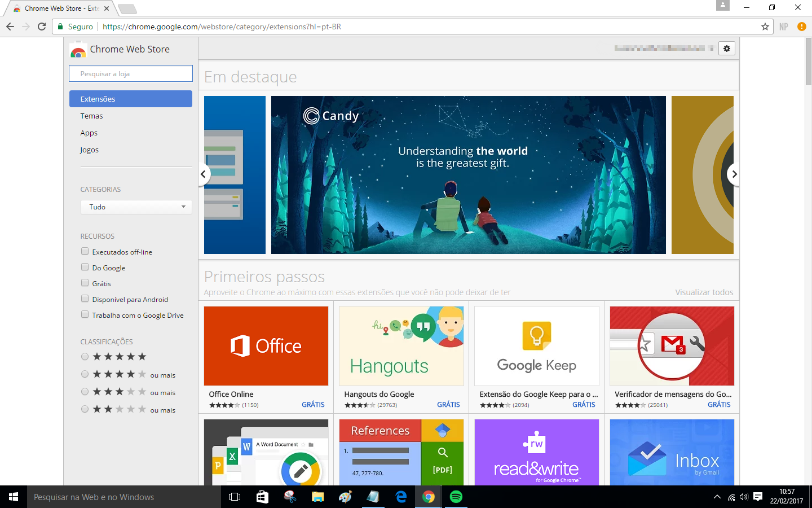Check the Do Google filter
Image resolution: width=812 pixels, height=508 pixels.
point(85,267)
